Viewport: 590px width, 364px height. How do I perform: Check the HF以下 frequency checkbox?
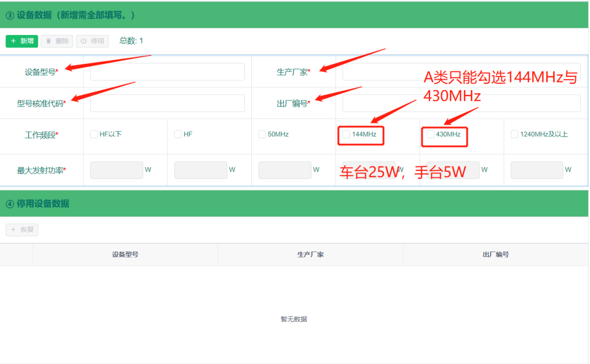pyautogui.click(x=95, y=134)
